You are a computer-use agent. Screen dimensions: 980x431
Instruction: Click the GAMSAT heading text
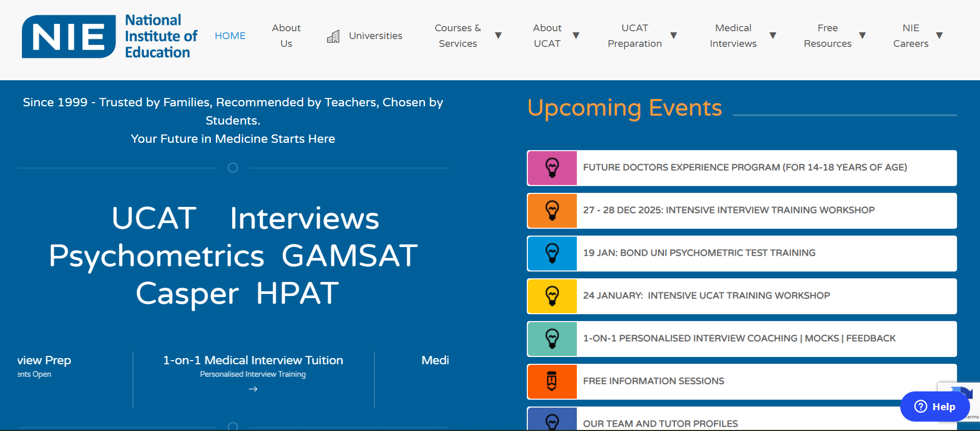point(349,256)
